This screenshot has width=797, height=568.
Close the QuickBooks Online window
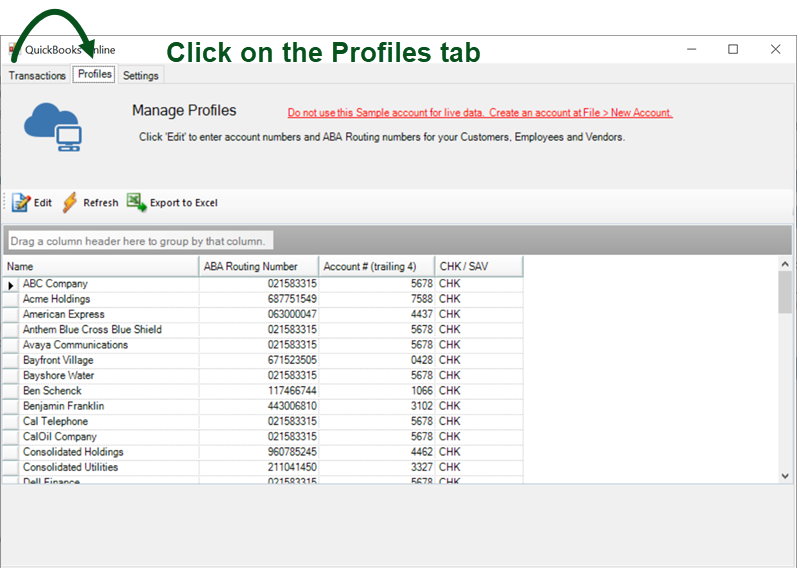click(775, 49)
